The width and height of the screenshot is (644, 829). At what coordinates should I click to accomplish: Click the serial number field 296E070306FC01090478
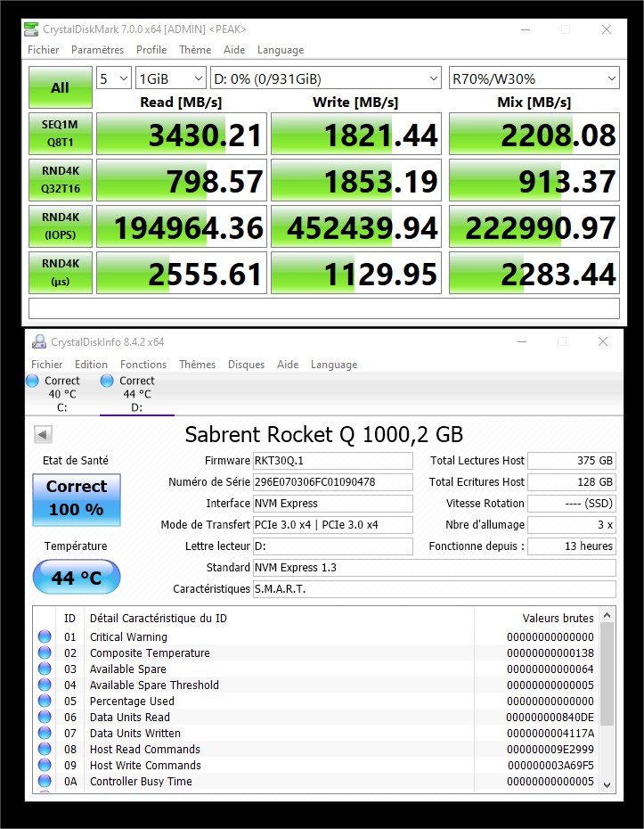[x=333, y=481]
